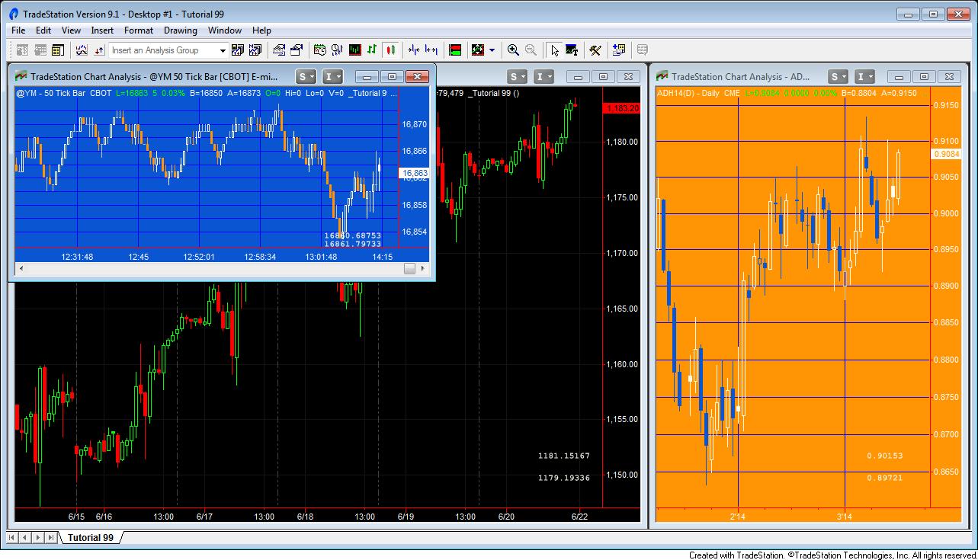Open I dropdown in middle black chart window
978x560 pixels.
click(544, 76)
